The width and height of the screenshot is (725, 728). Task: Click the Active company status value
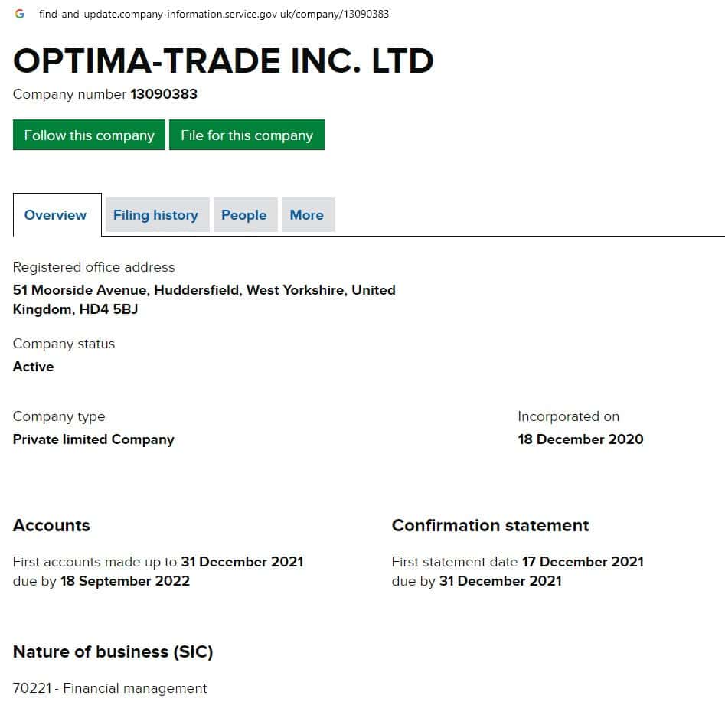pos(34,367)
